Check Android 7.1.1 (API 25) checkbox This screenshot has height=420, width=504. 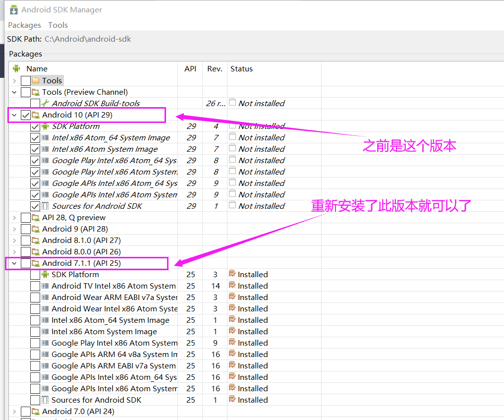[26, 263]
